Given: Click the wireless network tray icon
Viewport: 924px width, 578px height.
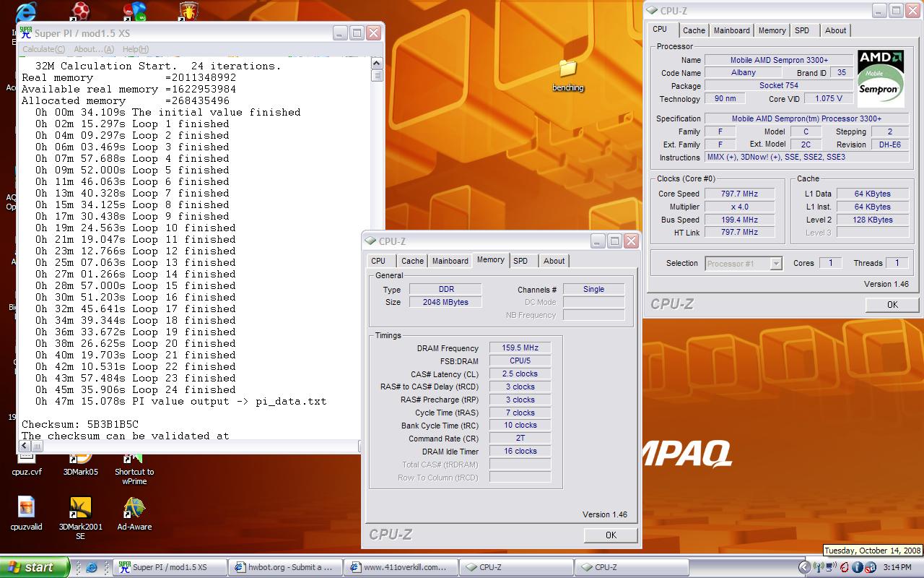Looking at the screenshot, I should coord(818,567).
